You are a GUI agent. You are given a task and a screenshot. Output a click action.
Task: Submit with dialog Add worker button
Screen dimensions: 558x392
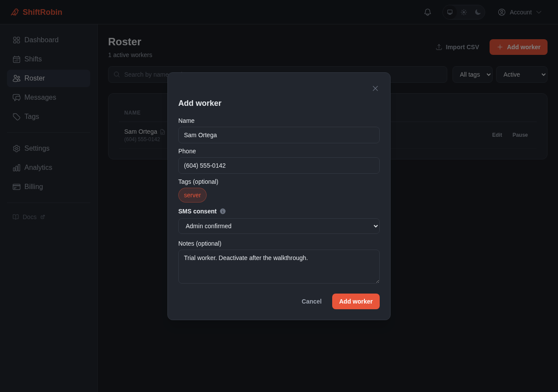pos(356,301)
